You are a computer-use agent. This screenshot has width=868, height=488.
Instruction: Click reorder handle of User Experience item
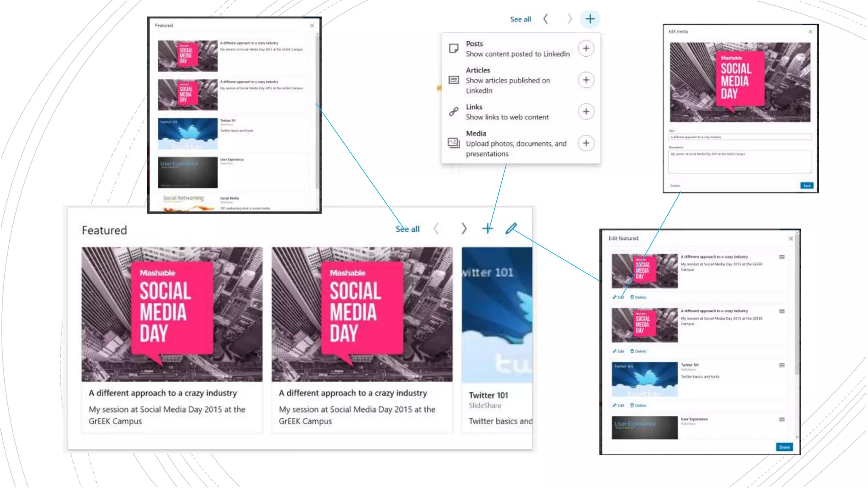tap(782, 419)
